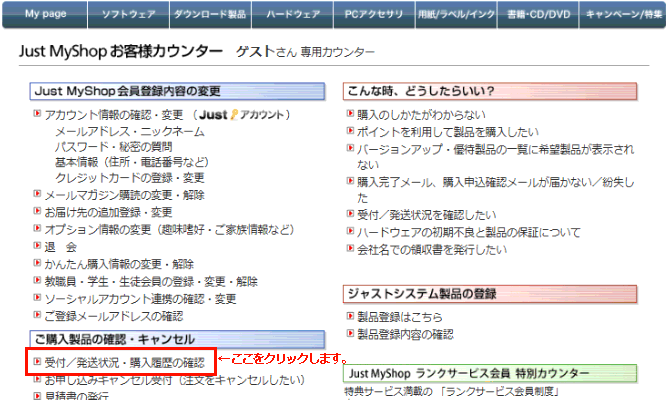Open メールマガジン購読の変更・解除
The image size is (670, 402).
tap(125, 195)
